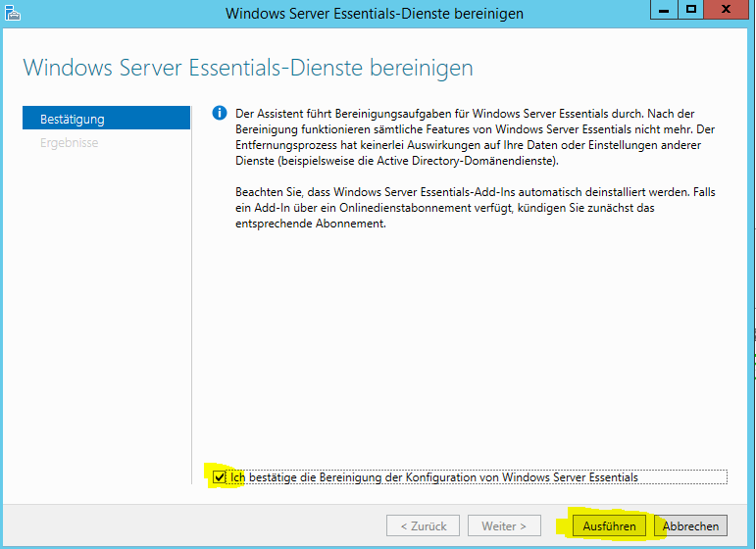
Task: Tick the cleanup confirmation checkbox
Action: (x=218, y=477)
